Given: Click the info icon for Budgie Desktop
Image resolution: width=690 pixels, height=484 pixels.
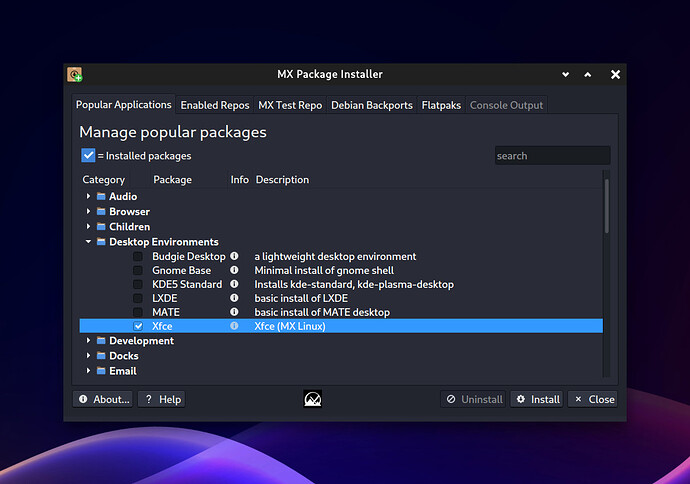Looking at the screenshot, I should coord(234,256).
